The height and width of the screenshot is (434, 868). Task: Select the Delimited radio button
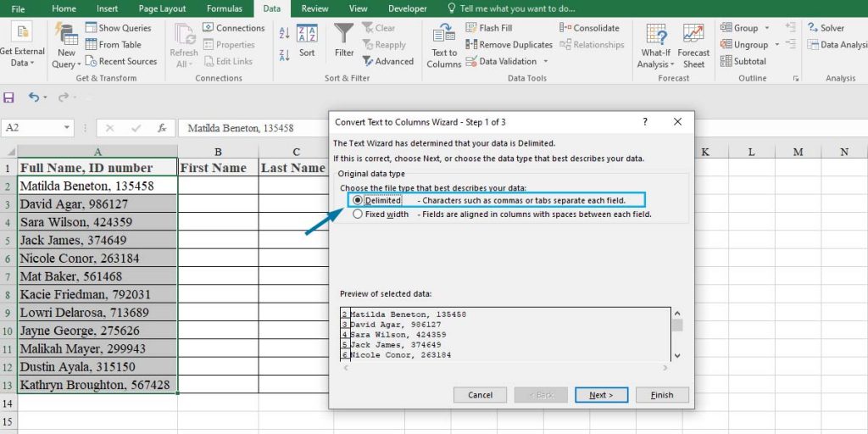(358, 200)
